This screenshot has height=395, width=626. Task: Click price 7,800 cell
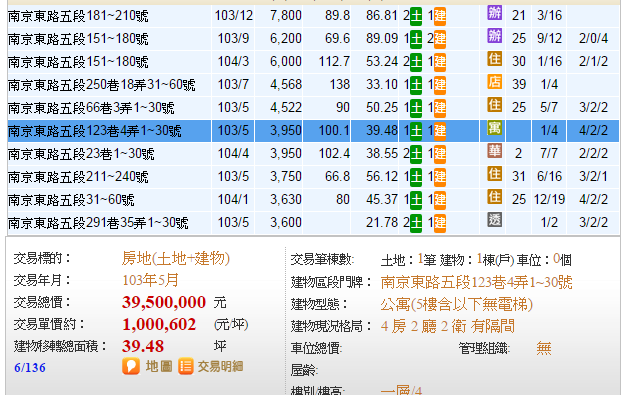pos(286,16)
